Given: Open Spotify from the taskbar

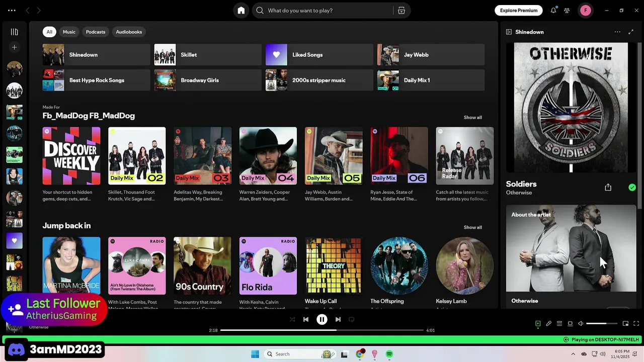Looking at the screenshot, I should 389,354.
